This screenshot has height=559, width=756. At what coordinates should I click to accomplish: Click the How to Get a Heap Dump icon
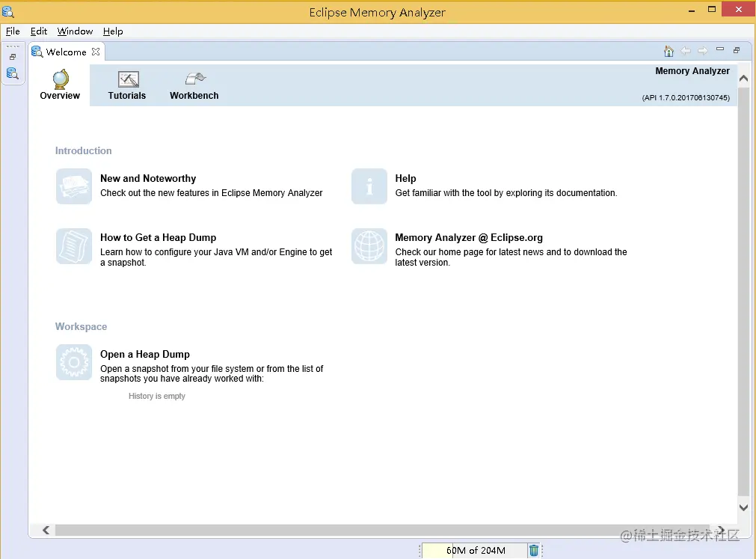tap(74, 246)
